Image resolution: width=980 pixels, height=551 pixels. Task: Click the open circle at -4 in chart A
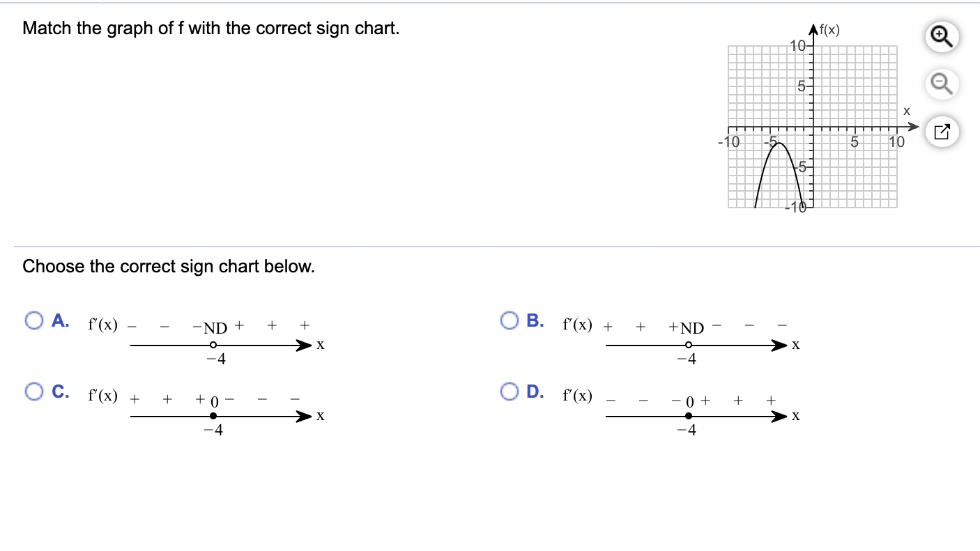(x=214, y=346)
